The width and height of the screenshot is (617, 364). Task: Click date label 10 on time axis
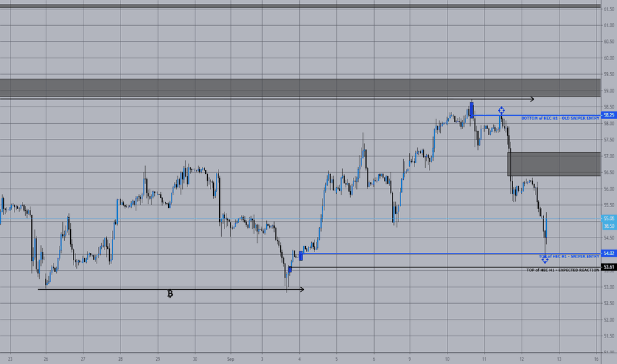[x=448, y=359]
